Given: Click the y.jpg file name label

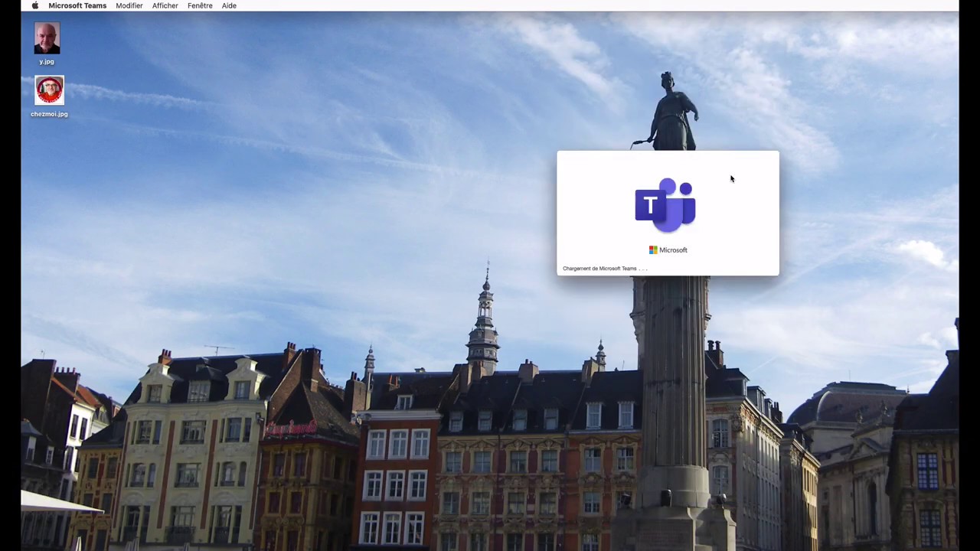Looking at the screenshot, I should point(47,61).
